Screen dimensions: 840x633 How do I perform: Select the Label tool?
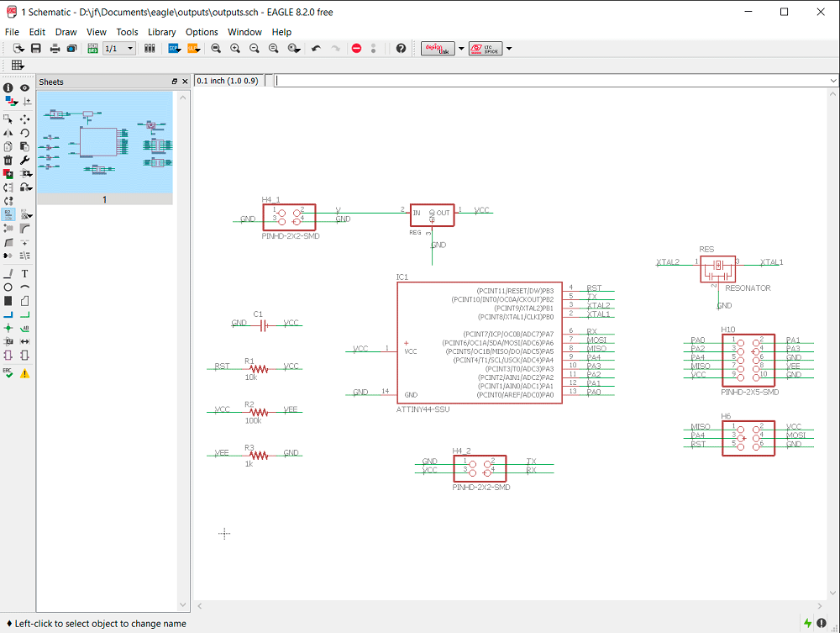coord(24,328)
